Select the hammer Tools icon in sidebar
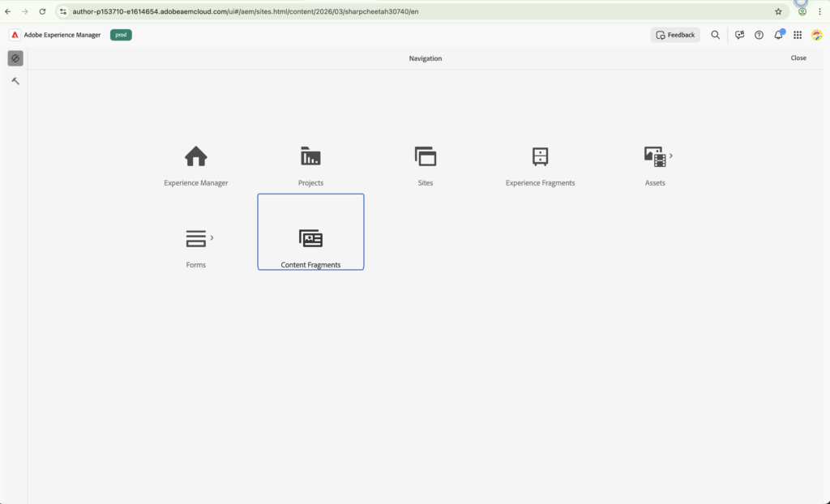This screenshot has width=830, height=504. (x=15, y=80)
